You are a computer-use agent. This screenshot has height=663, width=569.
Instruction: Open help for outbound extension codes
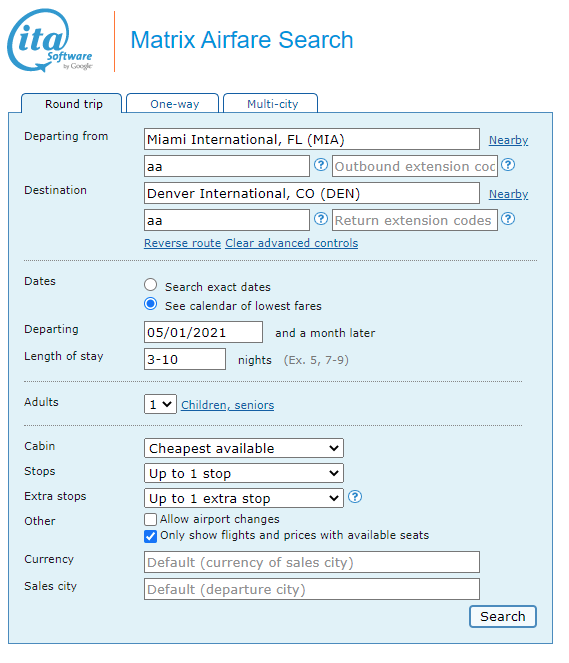pyautogui.click(x=508, y=164)
